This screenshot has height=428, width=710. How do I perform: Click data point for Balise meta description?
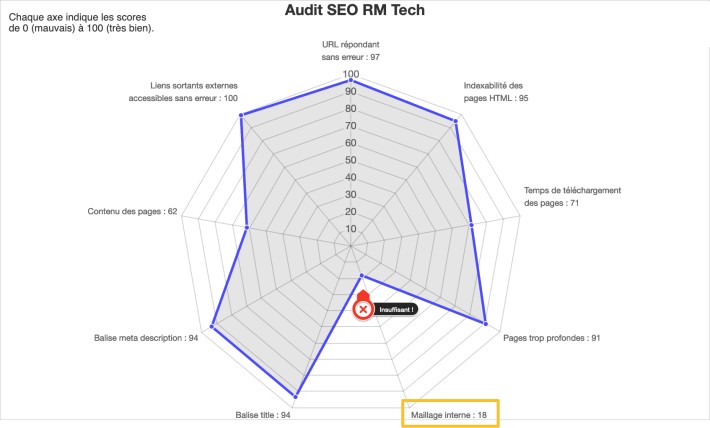tap(212, 325)
